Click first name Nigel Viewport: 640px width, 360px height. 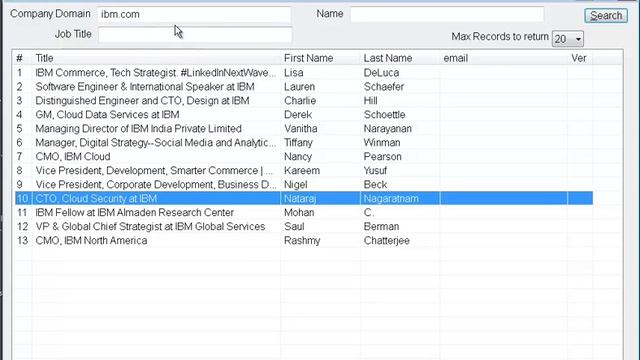pyautogui.click(x=296, y=184)
